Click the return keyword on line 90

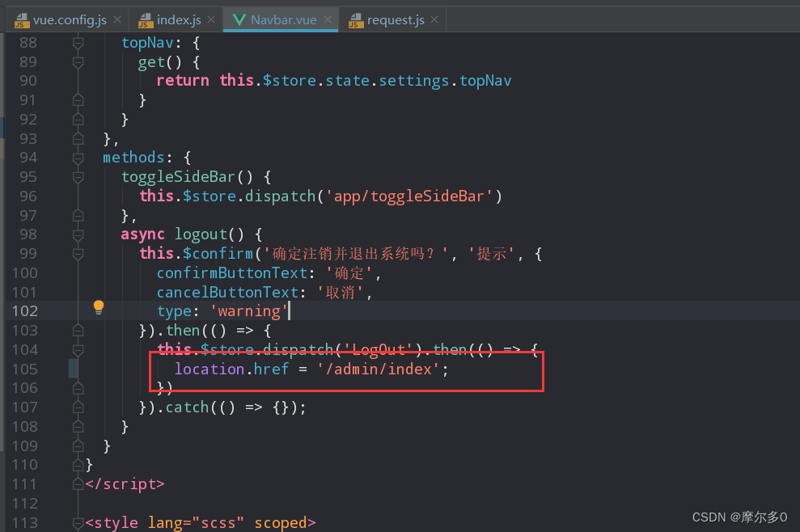click(x=183, y=81)
